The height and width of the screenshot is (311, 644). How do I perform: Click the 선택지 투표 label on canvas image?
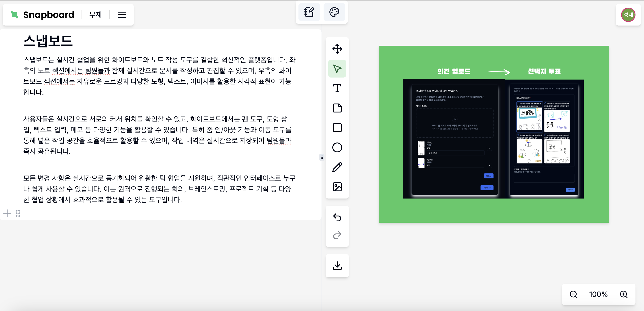point(544,71)
